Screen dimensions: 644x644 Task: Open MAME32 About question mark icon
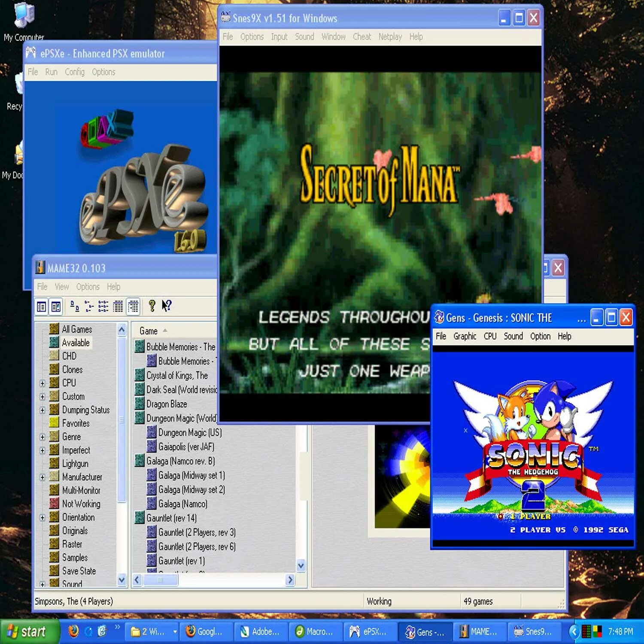[x=152, y=306]
